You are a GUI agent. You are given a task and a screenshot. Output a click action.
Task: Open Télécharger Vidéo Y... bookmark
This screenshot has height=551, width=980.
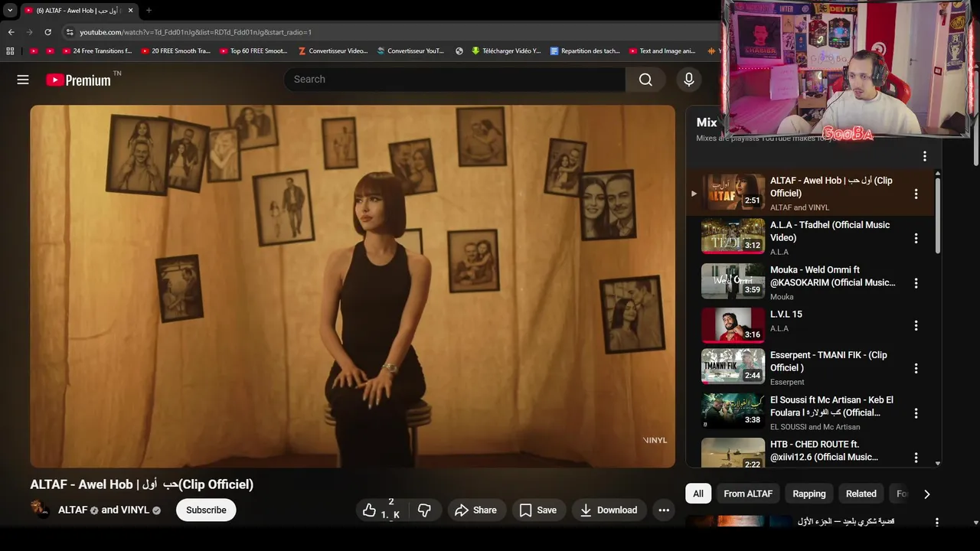coord(506,51)
